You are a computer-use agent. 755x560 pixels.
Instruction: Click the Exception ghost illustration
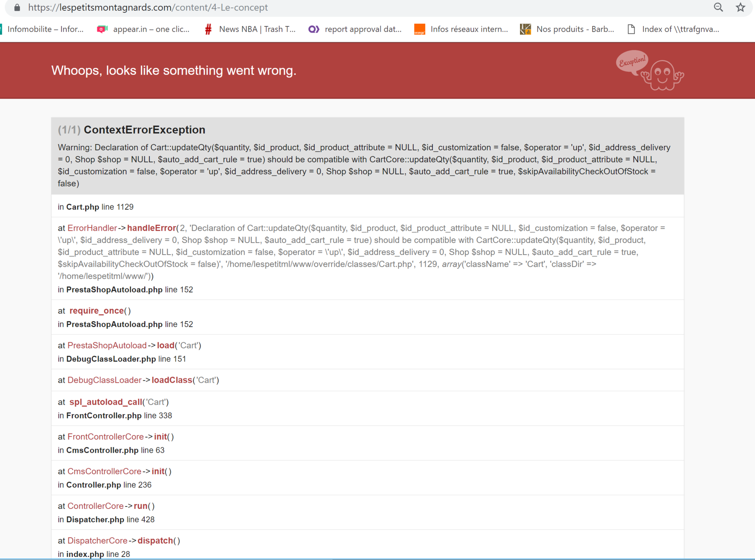pyautogui.click(x=650, y=70)
